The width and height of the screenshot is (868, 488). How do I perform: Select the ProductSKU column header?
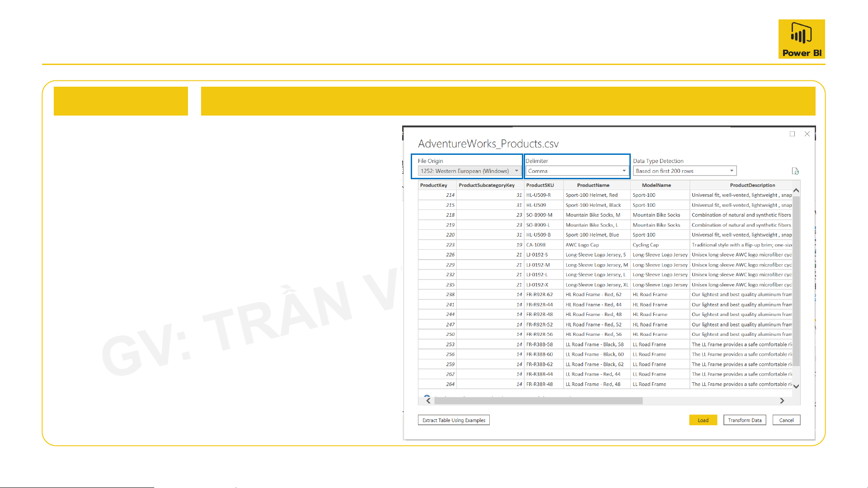(x=540, y=185)
